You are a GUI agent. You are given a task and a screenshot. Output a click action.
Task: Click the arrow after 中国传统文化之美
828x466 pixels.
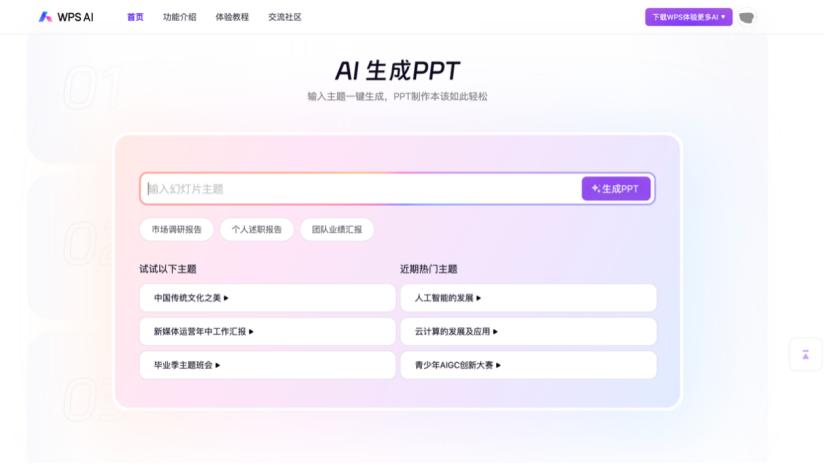(226, 298)
